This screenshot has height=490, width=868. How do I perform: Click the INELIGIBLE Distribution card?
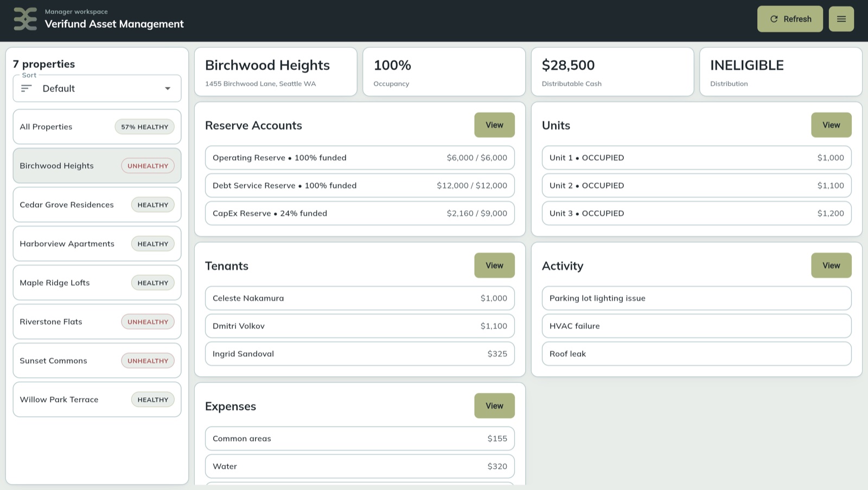tap(781, 72)
